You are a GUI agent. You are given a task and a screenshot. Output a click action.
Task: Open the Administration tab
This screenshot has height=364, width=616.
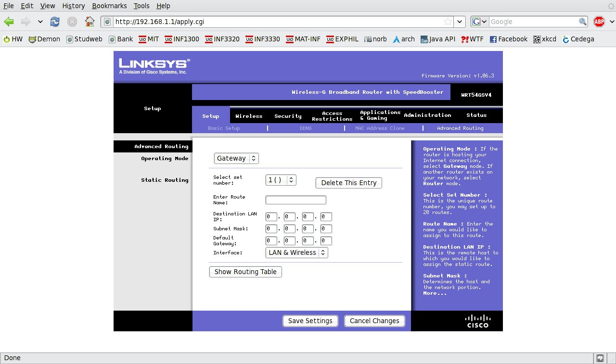click(x=427, y=115)
